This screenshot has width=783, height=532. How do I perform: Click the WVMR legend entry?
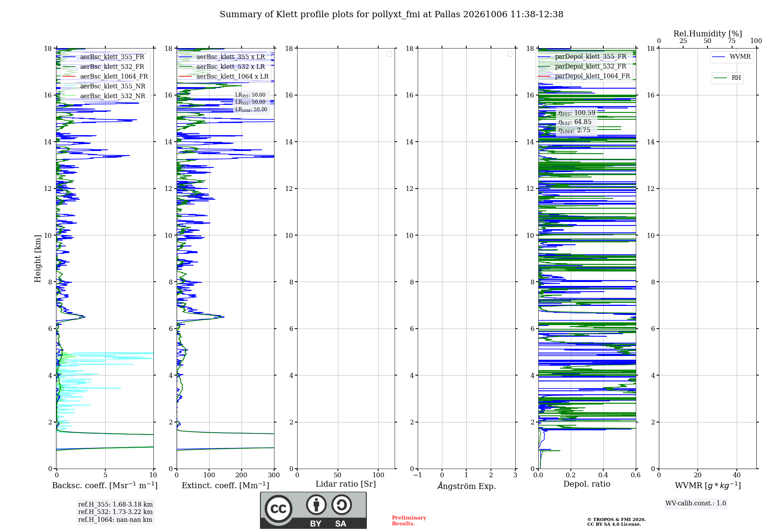click(x=732, y=57)
